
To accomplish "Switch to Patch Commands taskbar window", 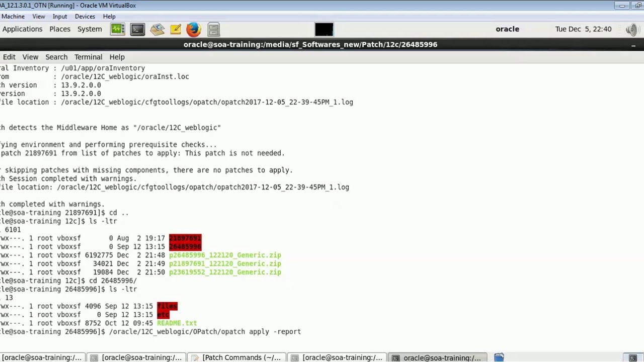I will (x=236, y=357).
